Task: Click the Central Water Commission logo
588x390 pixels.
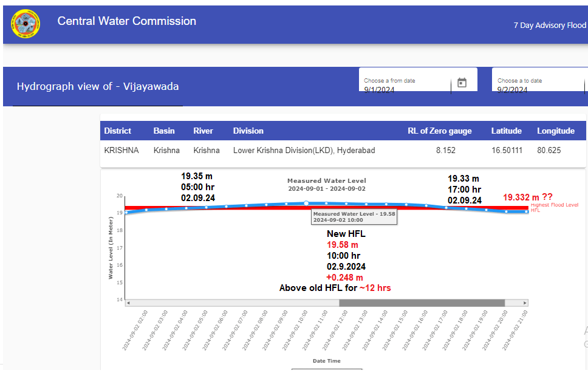Action: point(26,24)
